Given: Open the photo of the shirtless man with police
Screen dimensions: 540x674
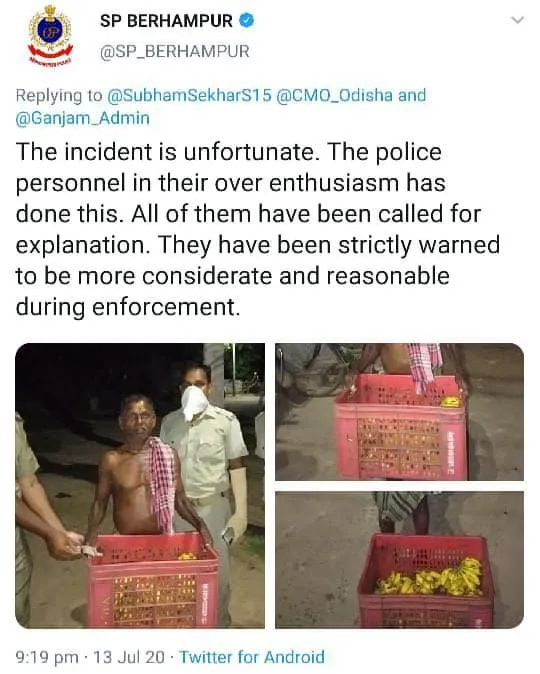Looking at the screenshot, I should point(140,485).
